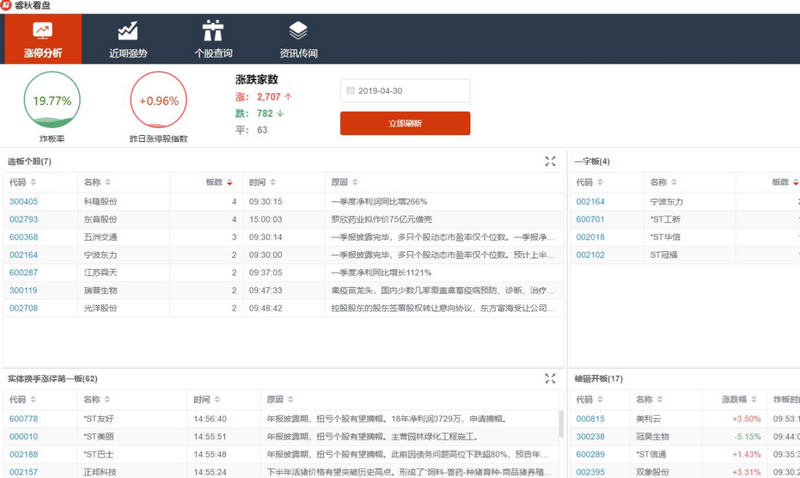Go to the 资讯传闻 tab
Screen dimensions: 800x478
coord(298,39)
